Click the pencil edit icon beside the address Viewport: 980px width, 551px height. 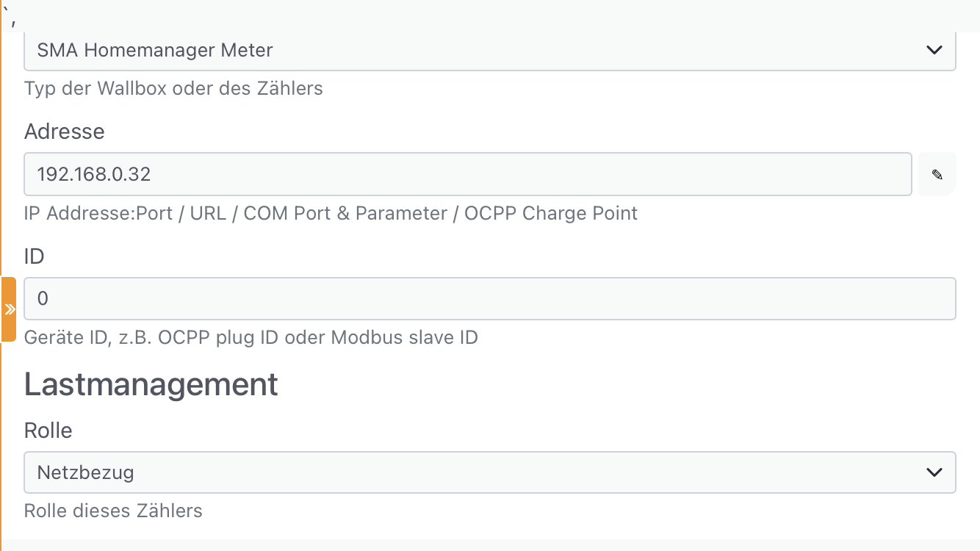click(937, 174)
